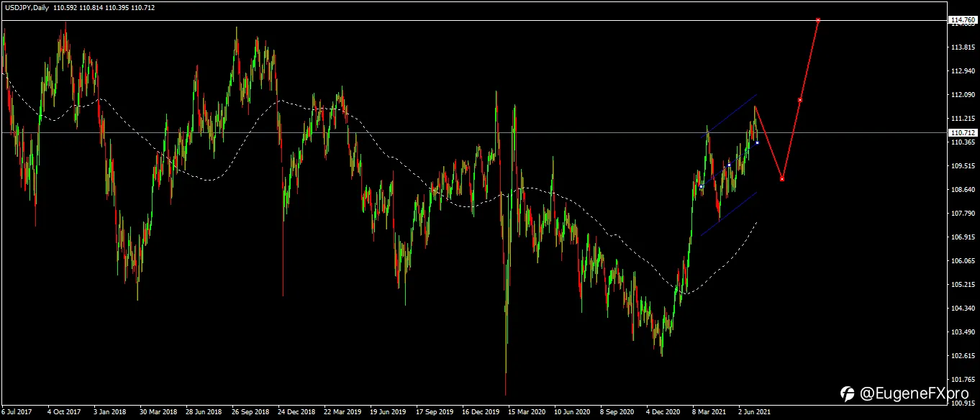Click the 24 Dec 2018 date label
980x420 pixels.
coord(296,413)
